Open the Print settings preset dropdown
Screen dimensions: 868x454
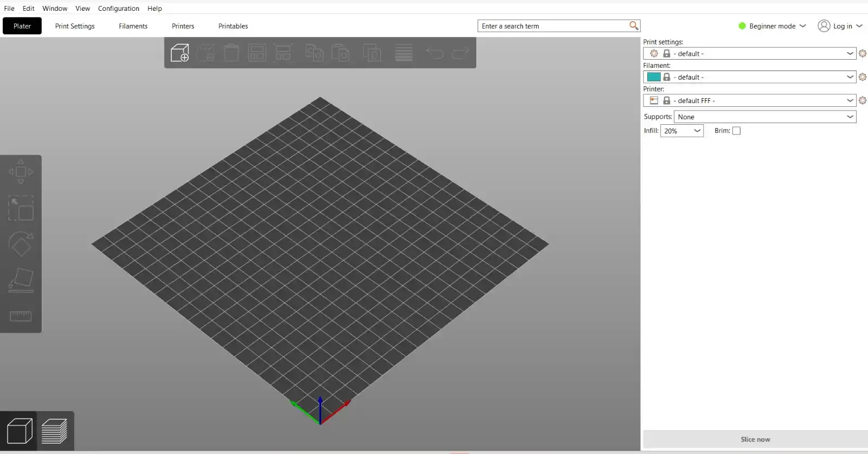pos(750,54)
